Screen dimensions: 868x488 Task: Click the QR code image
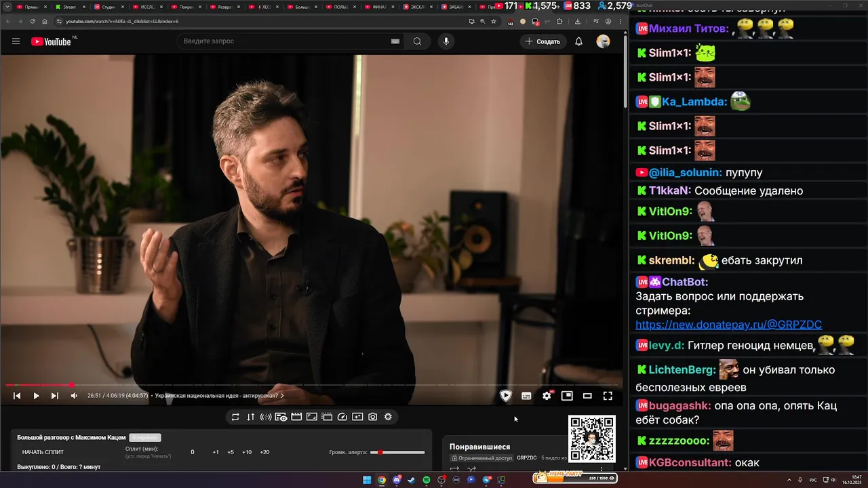(592, 439)
